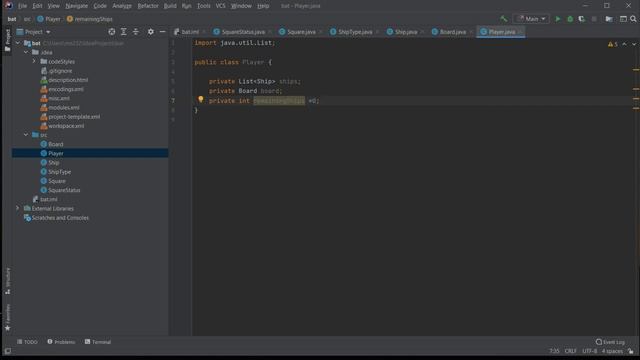Click the window icon left of the search magnifier

click(623, 19)
